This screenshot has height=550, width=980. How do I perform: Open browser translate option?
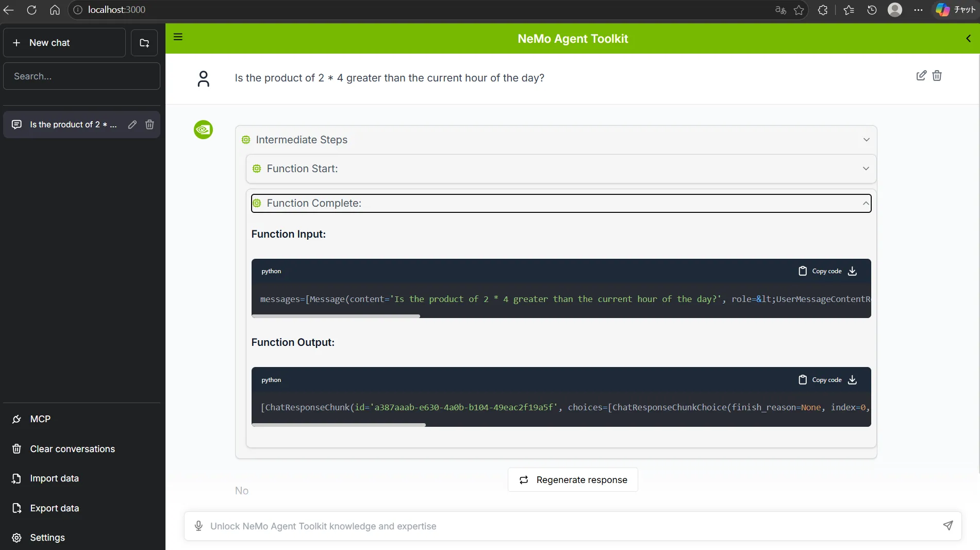point(780,10)
